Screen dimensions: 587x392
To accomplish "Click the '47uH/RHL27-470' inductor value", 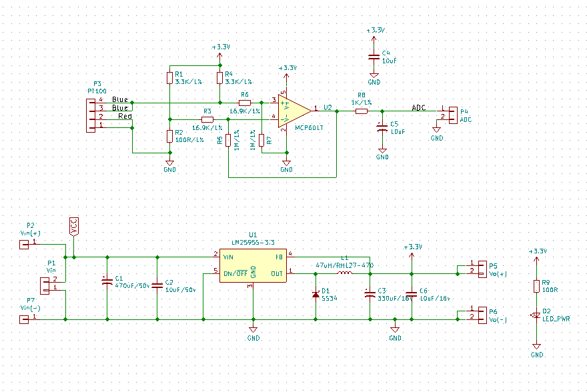I will 345,265.
